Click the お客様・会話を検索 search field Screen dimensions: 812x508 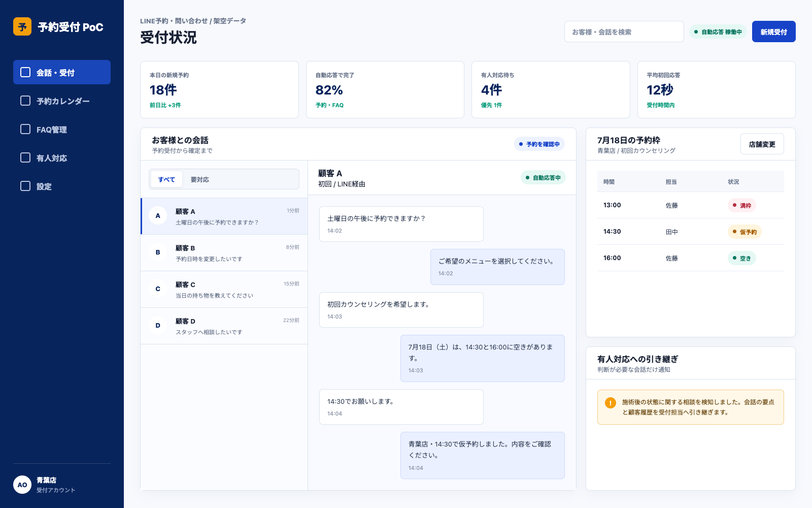pos(624,31)
